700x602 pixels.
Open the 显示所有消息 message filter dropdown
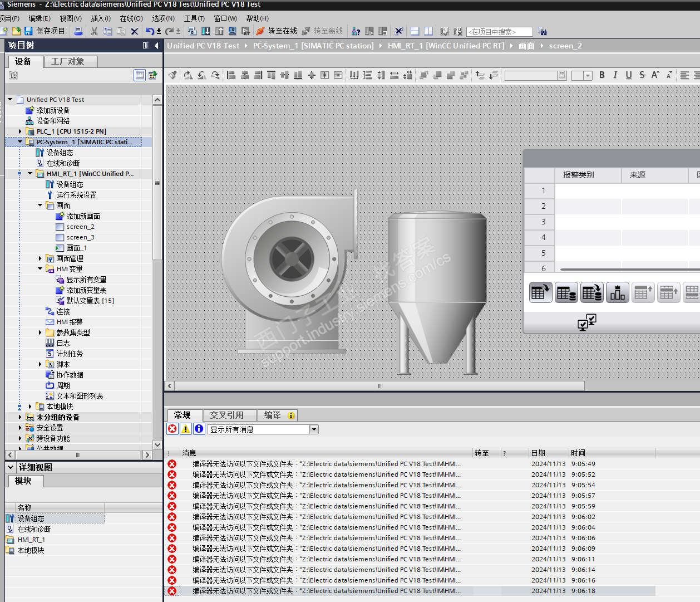pyautogui.click(x=314, y=429)
